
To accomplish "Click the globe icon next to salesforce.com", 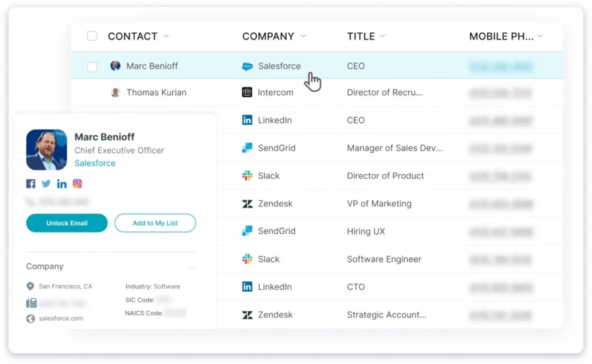I will (x=30, y=319).
